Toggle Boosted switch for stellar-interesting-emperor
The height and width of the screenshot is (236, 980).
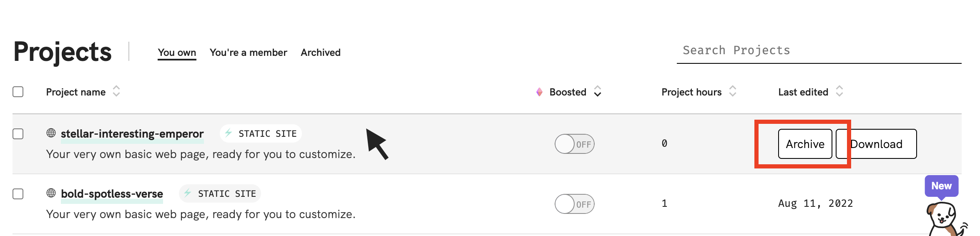pyautogui.click(x=574, y=144)
